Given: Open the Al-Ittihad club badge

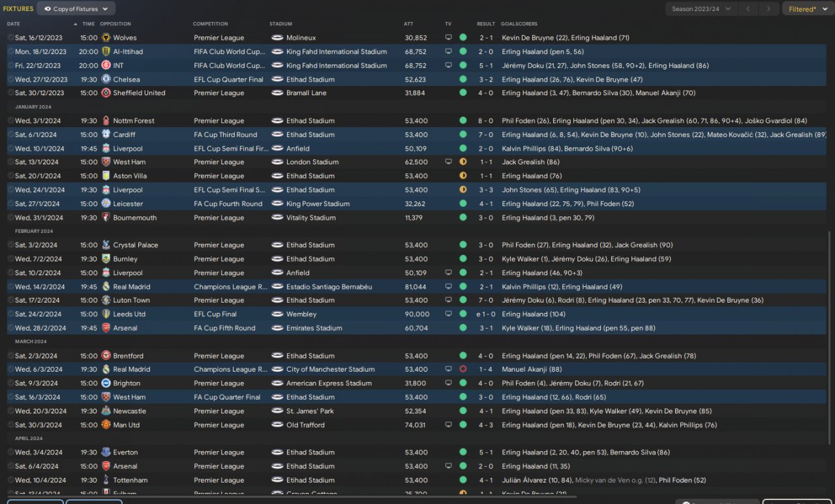Looking at the screenshot, I should [x=106, y=52].
